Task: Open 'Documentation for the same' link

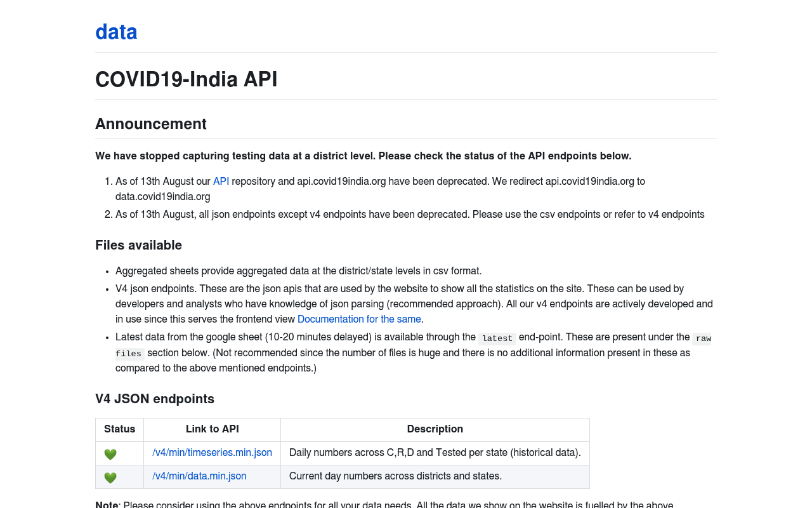Action: [359, 319]
